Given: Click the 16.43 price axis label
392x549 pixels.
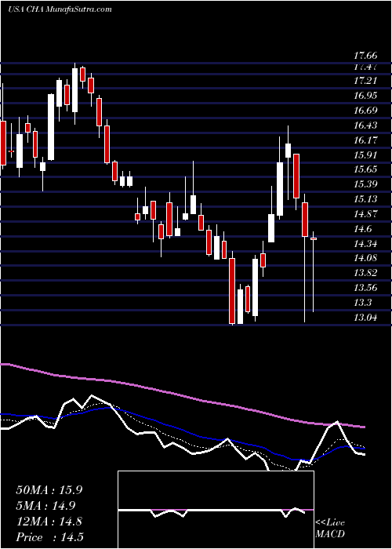Looking at the screenshot, I should tap(365, 125).
